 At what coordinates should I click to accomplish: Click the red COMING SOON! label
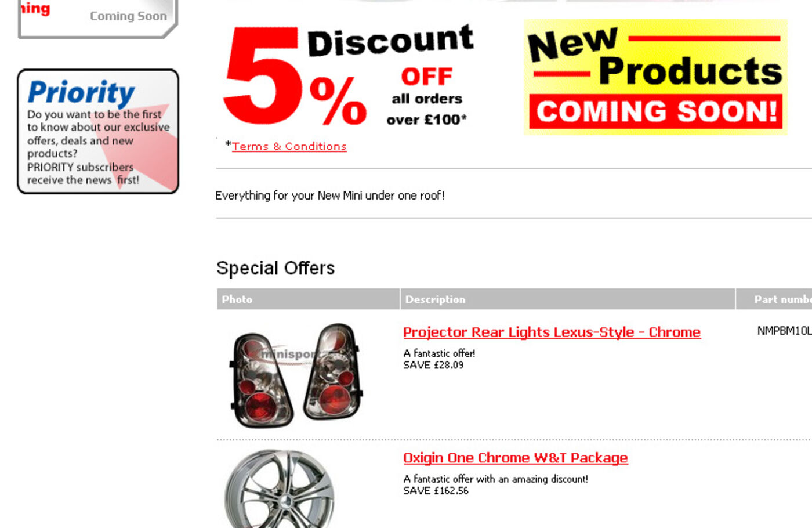click(x=656, y=111)
